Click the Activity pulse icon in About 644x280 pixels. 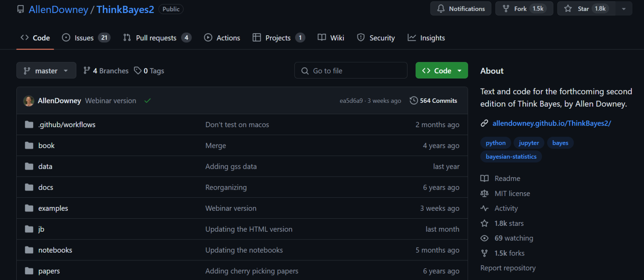(485, 208)
